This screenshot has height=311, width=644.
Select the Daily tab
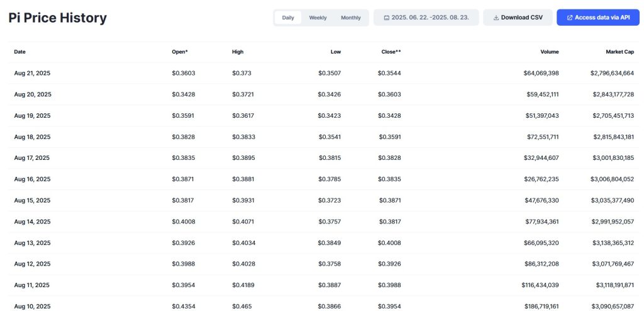pyautogui.click(x=288, y=18)
